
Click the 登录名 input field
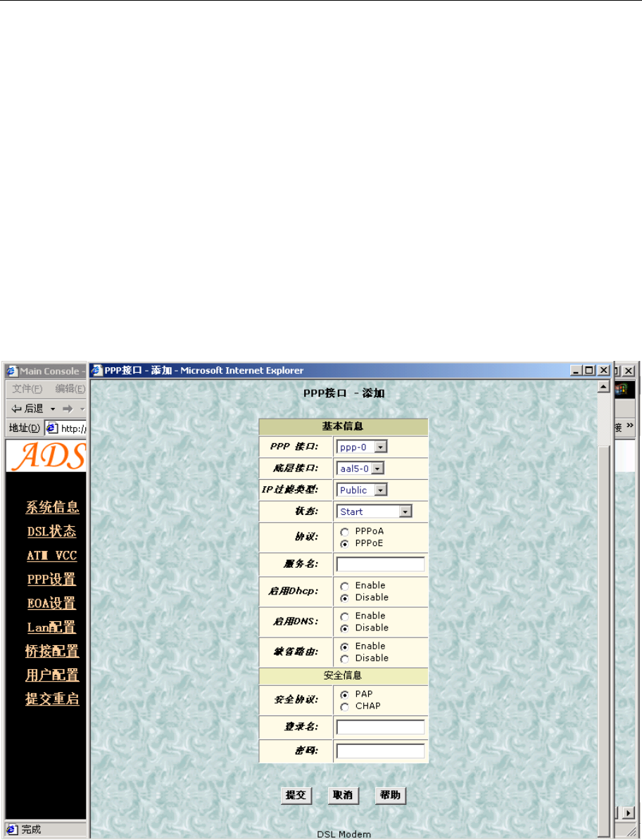point(381,727)
